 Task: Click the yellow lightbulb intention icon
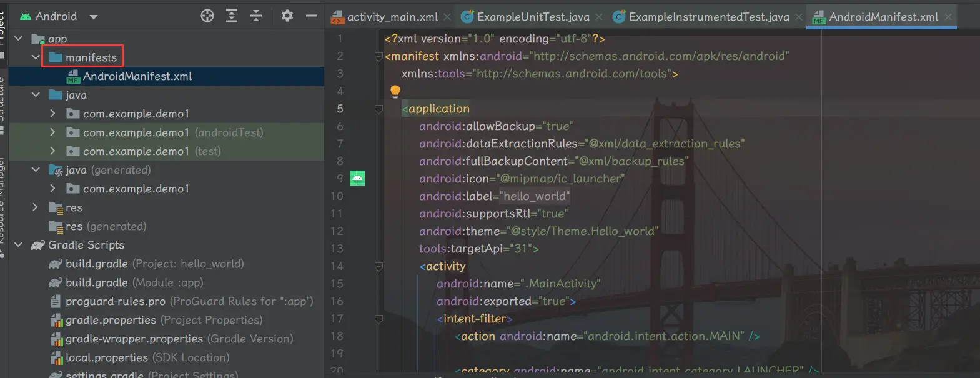tap(395, 92)
